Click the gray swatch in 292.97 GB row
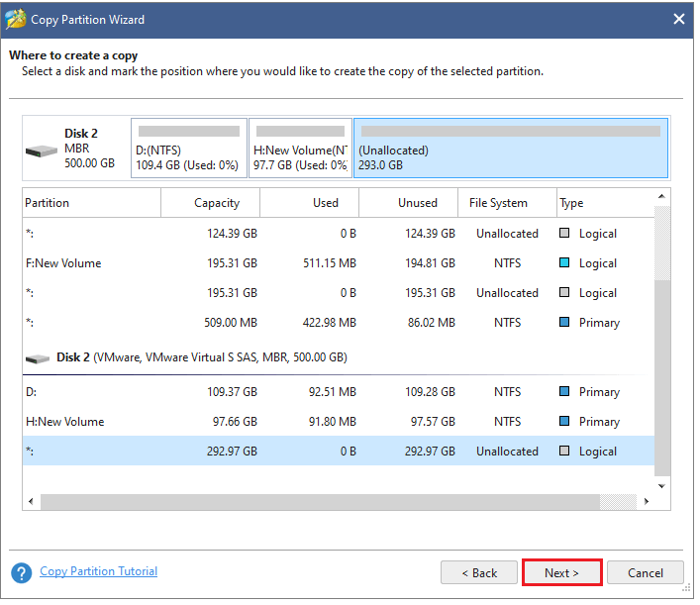This screenshot has height=605, width=700. coord(564,451)
